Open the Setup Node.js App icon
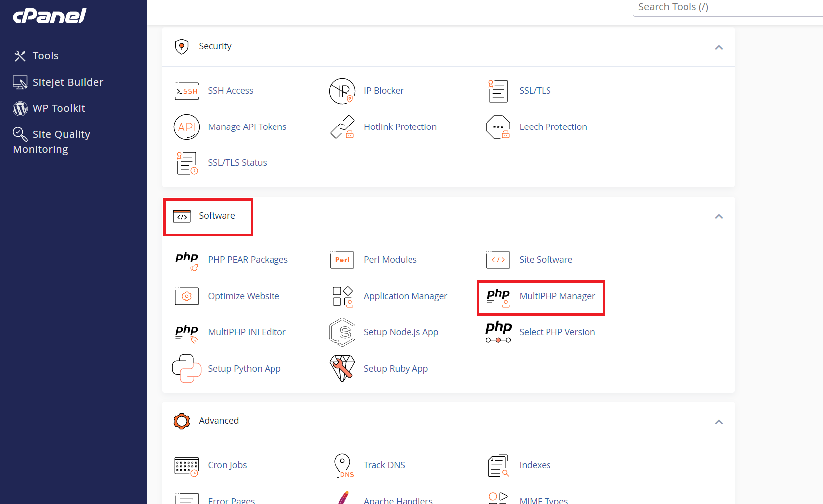This screenshot has height=504, width=823. 342,332
